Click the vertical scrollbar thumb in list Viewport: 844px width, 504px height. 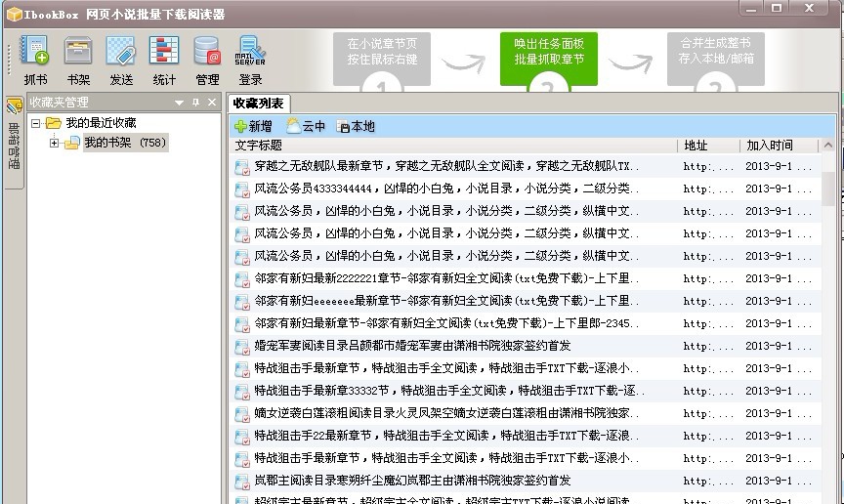point(827,189)
